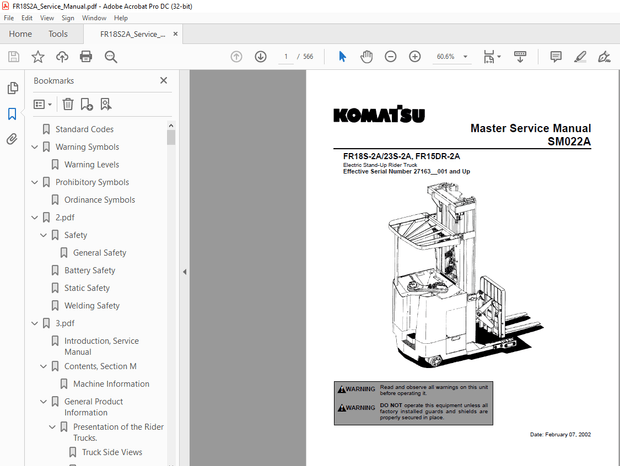
Task: Activate the Hand pan tool
Action: point(367,57)
